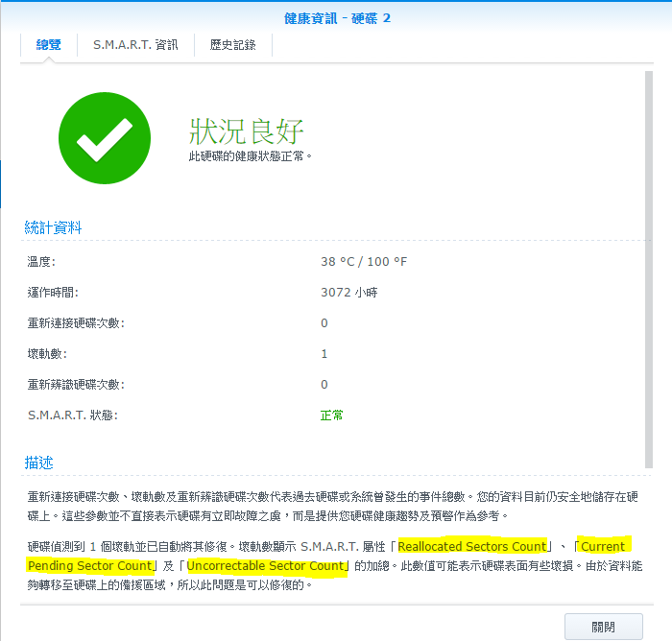The width and height of the screenshot is (672, 641).
Task: Click the 健康資訊 - 硬碟 2 dialog title
Action: [337, 18]
